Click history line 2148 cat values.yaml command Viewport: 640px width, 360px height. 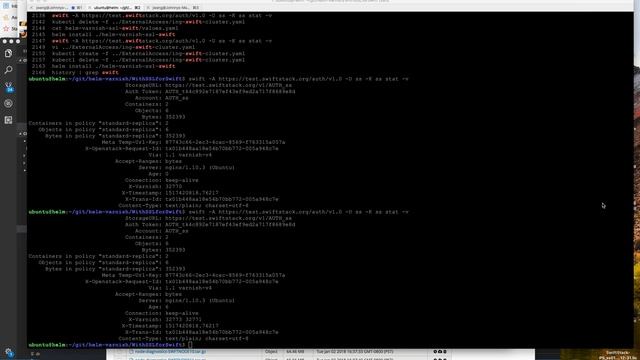pyautogui.click(x=105, y=28)
